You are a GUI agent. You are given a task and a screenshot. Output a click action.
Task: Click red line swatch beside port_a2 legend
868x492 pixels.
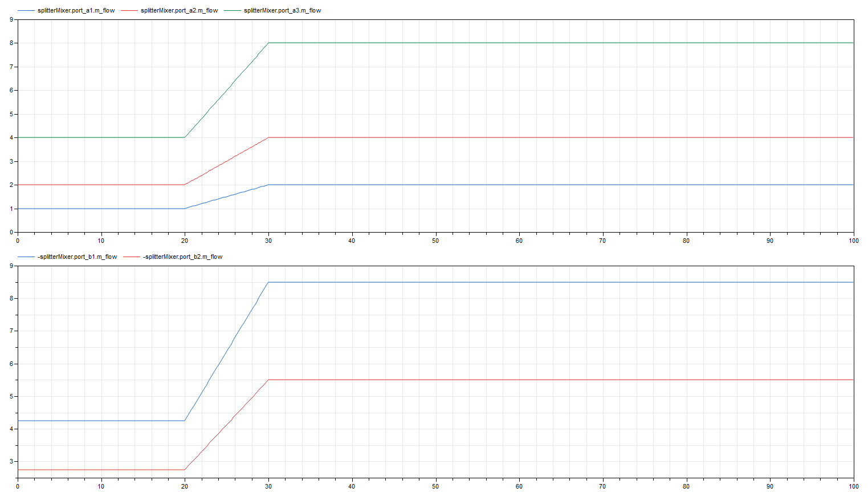(129, 11)
